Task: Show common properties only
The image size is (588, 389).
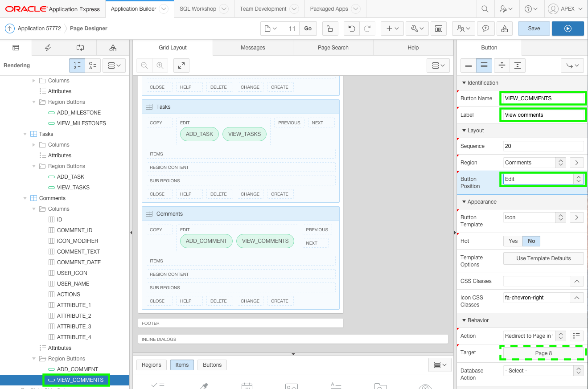Action: [469, 66]
